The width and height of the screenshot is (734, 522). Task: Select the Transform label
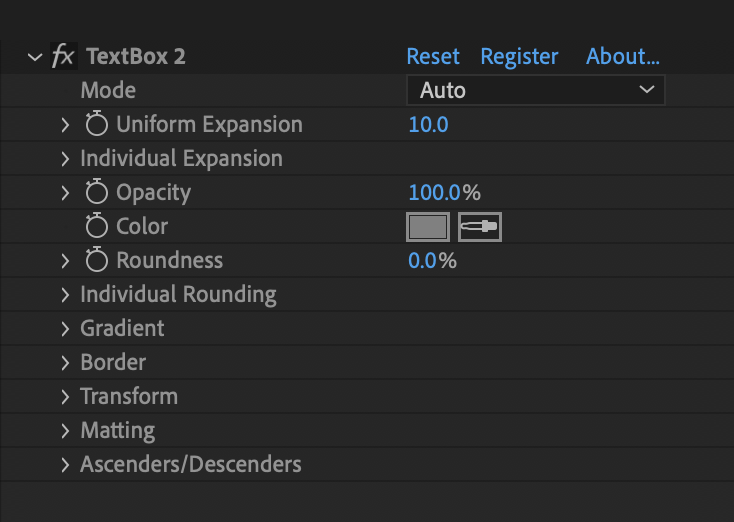click(x=129, y=397)
